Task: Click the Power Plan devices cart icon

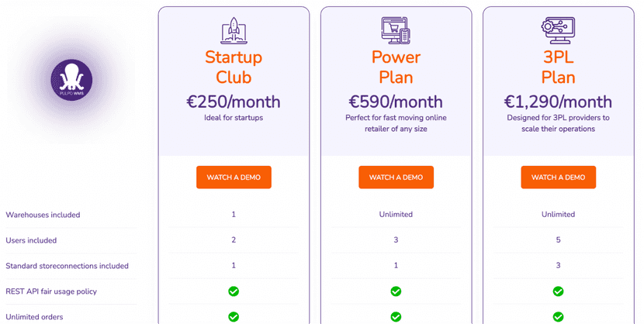Action: [x=396, y=30]
